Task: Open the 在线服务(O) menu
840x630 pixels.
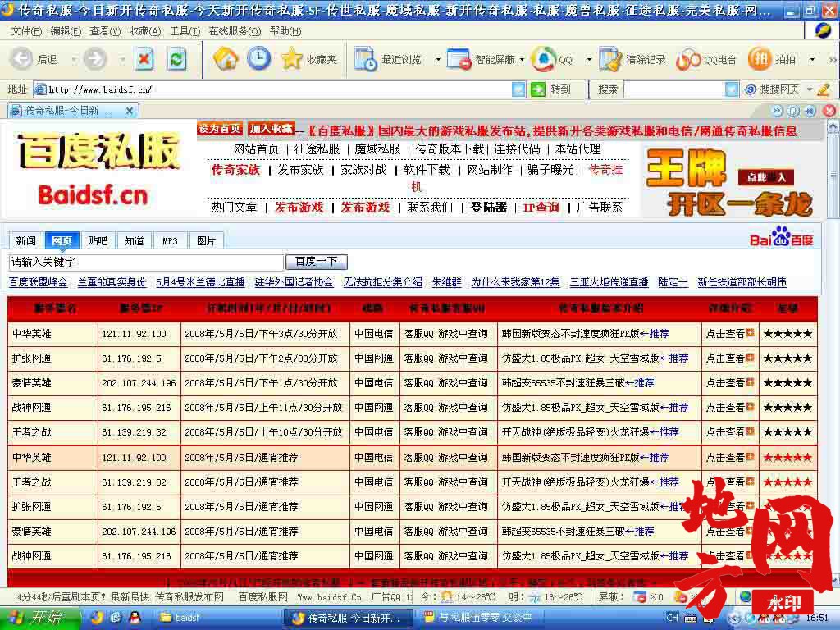Action: coord(235,31)
